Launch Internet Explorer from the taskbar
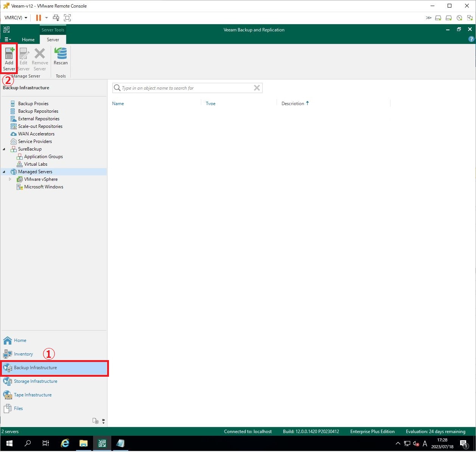The image size is (476, 452). (x=65, y=443)
